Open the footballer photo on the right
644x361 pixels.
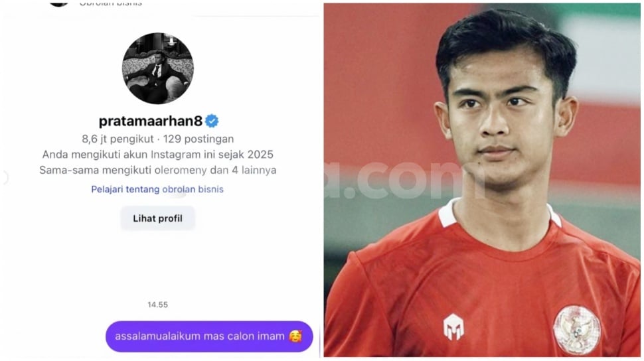[482, 180]
